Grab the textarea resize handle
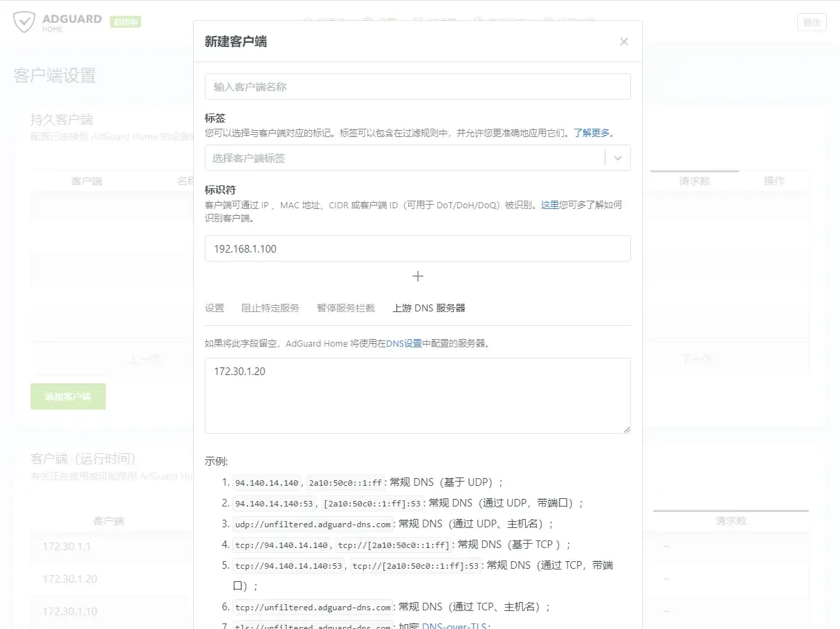 pos(627,430)
